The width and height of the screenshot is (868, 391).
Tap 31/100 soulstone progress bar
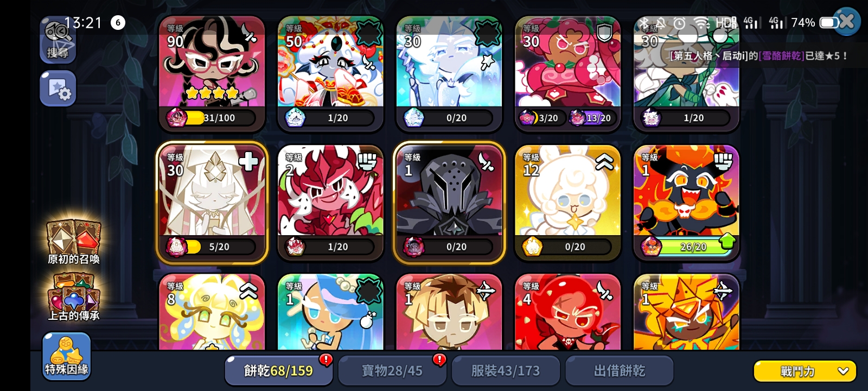coord(212,118)
